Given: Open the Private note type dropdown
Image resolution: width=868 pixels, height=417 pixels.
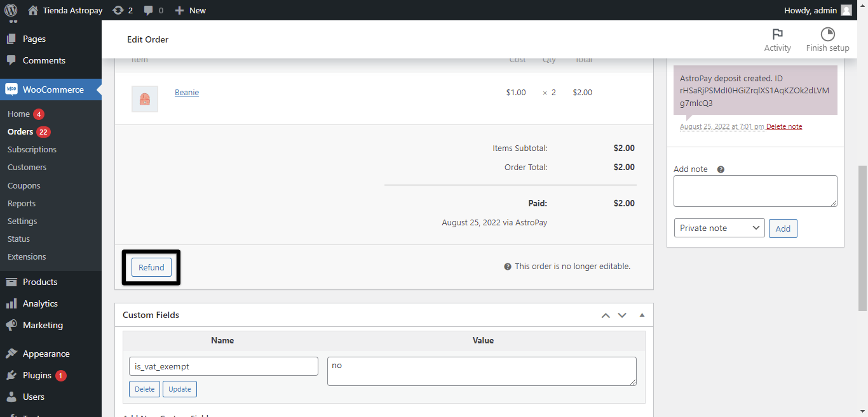Looking at the screenshot, I should click(x=719, y=228).
